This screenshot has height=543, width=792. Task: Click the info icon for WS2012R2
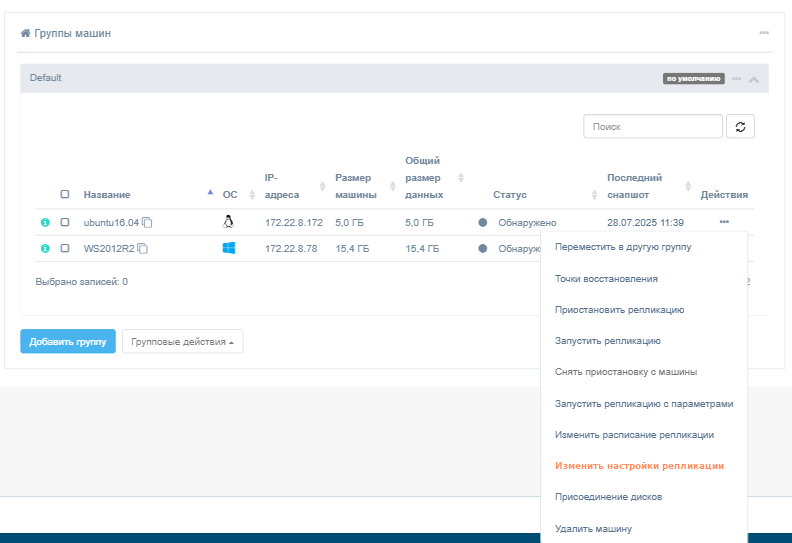tap(45, 248)
